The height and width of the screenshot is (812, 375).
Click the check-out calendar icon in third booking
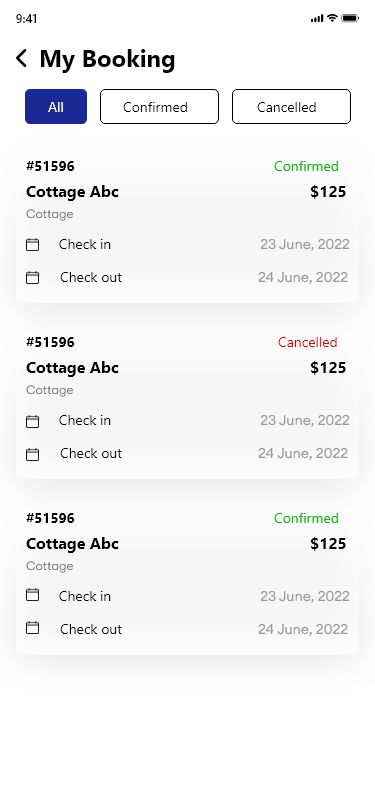click(33, 628)
